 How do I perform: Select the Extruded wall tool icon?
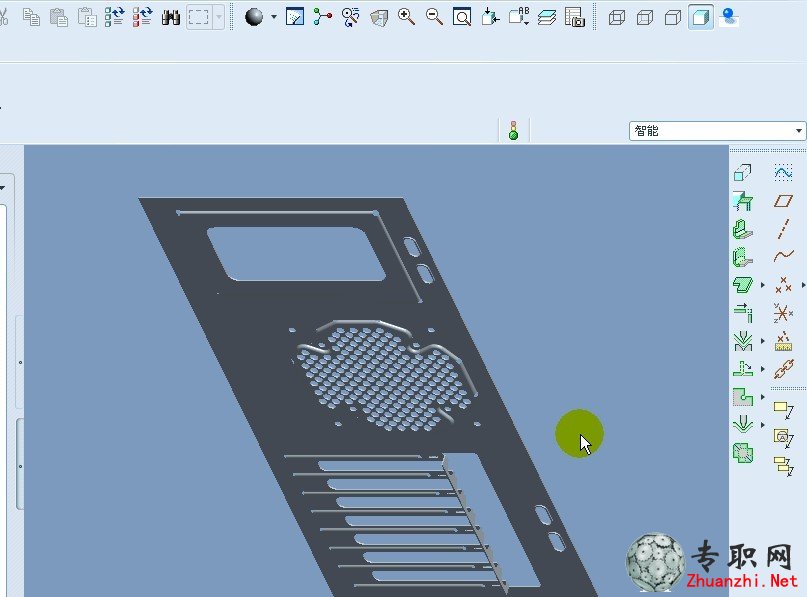(742, 285)
